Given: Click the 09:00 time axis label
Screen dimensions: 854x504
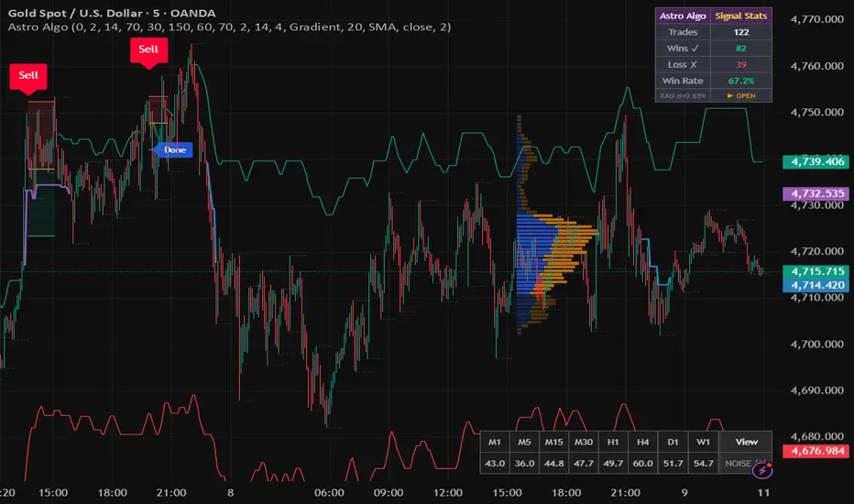Looking at the screenshot, I should tap(389, 493).
